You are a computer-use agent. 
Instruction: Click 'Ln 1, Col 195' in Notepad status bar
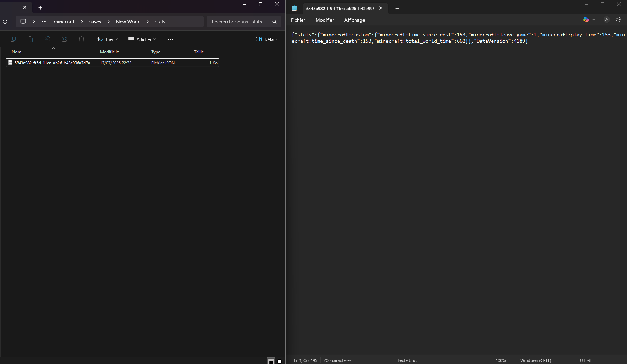[305, 360]
